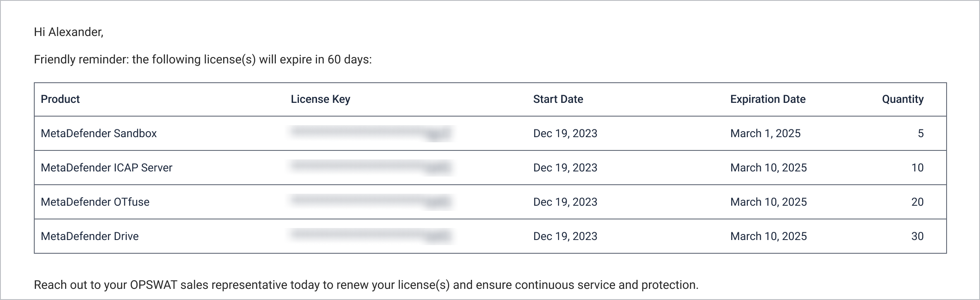Click quantity value 30 for Drive
The width and height of the screenshot is (980, 300).
917,236
